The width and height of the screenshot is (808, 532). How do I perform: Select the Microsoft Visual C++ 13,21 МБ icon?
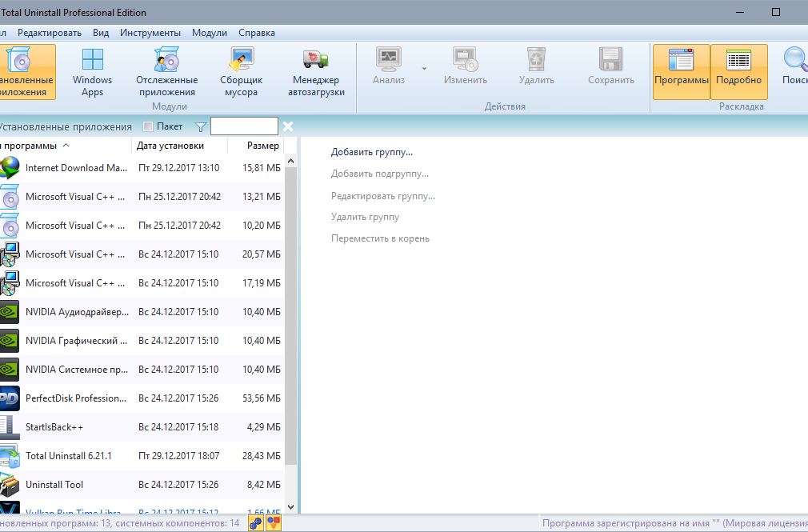[10, 197]
